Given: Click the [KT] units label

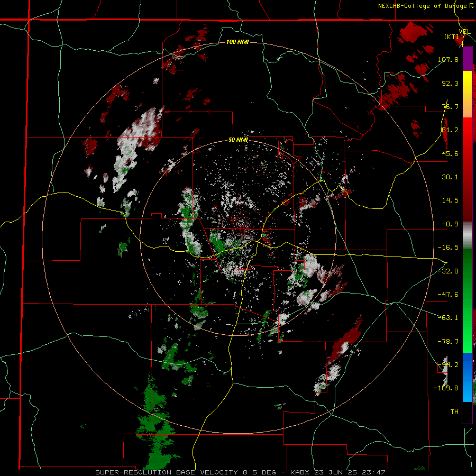Looking at the screenshot, I should tap(451, 36).
